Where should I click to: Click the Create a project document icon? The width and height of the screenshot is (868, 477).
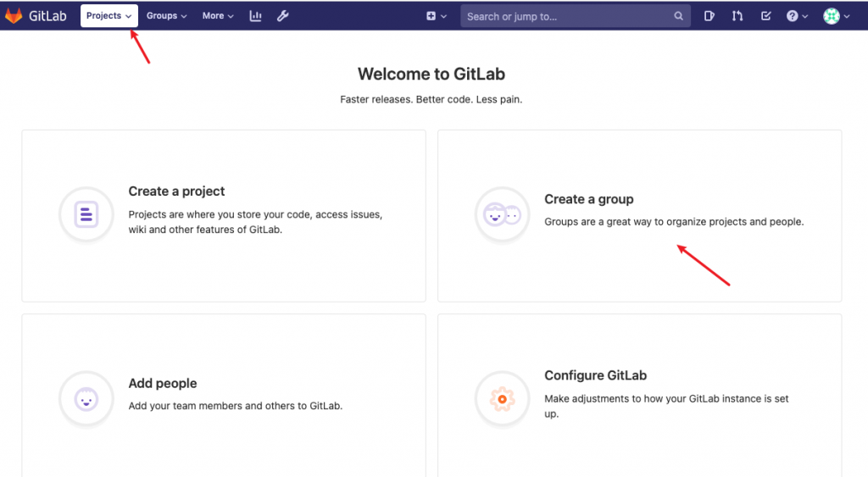[x=86, y=214]
